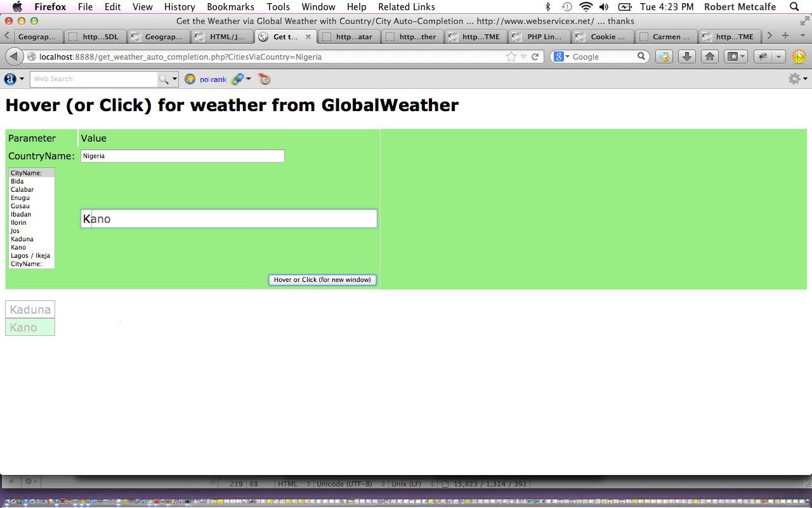Click the city text field showing Kano
Viewport: 812px width, 508px height.
click(229, 218)
